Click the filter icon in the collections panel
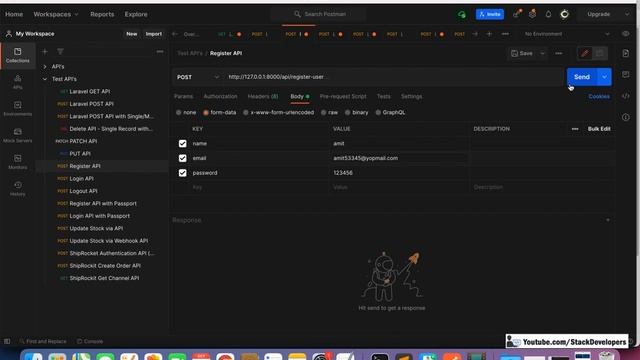The width and height of the screenshot is (640, 360). 60,51
